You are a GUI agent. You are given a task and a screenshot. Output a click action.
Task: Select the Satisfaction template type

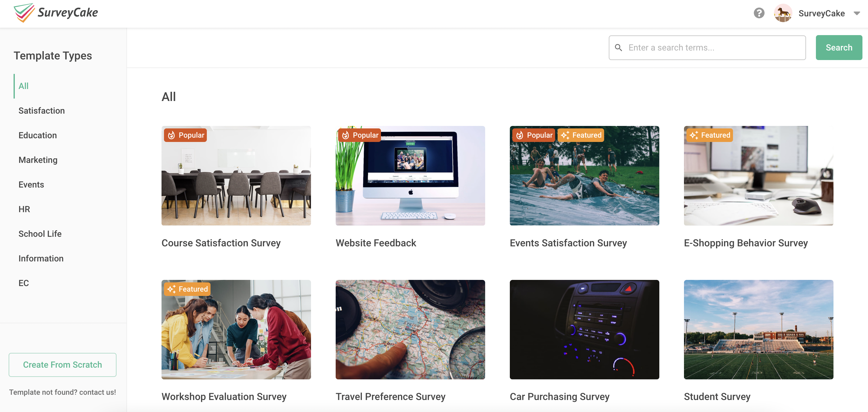pyautogui.click(x=41, y=111)
